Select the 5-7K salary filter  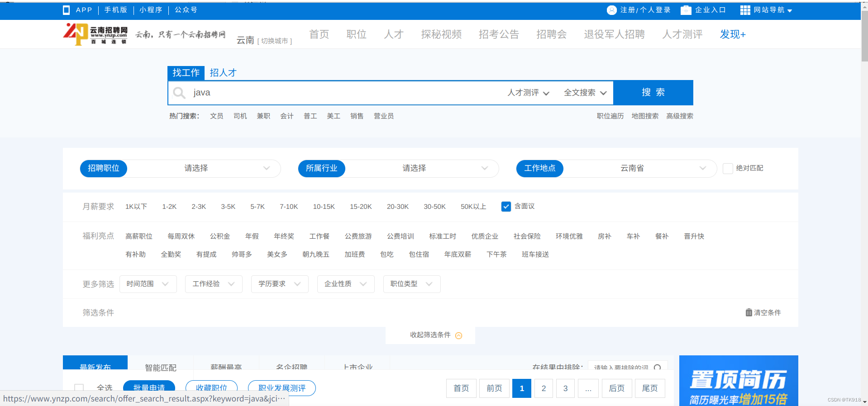tap(258, 207)
